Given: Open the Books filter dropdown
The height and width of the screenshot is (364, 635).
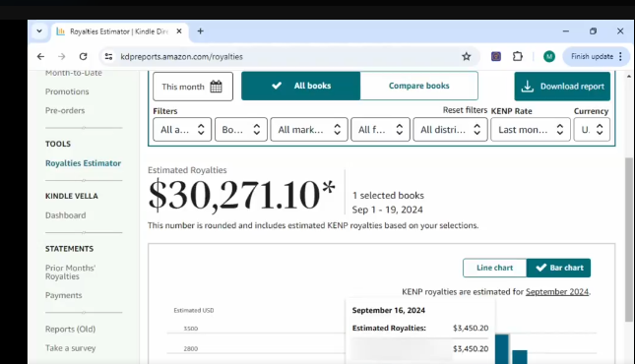Looking at the screenshot, I should point(241,130).
